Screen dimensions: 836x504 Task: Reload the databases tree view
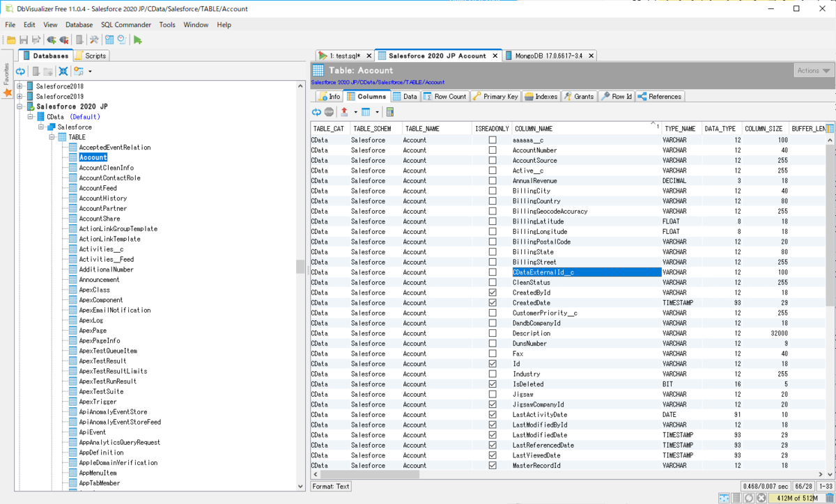(x=20, y=71)
